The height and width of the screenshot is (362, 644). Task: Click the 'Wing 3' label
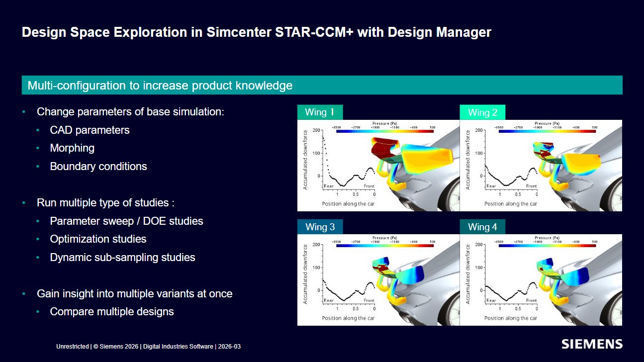(320, 227)
